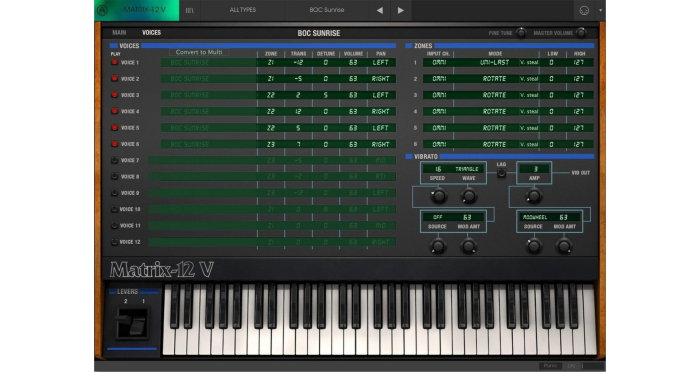
Task: Click the Zone 6 V. steal option
Action: click(529, 144)
